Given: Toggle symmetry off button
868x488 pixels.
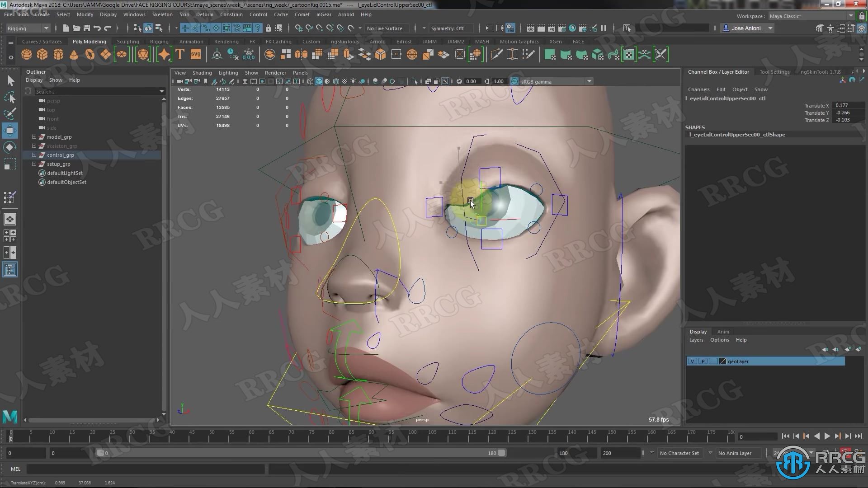Looking at the screenshot, I should (x=448, y=28).
